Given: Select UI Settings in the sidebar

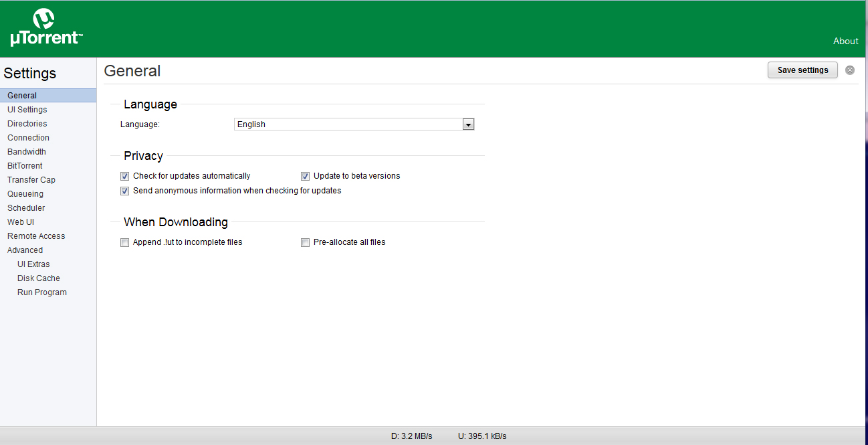Looking at the screenshot, I should [x=27, y=110].
